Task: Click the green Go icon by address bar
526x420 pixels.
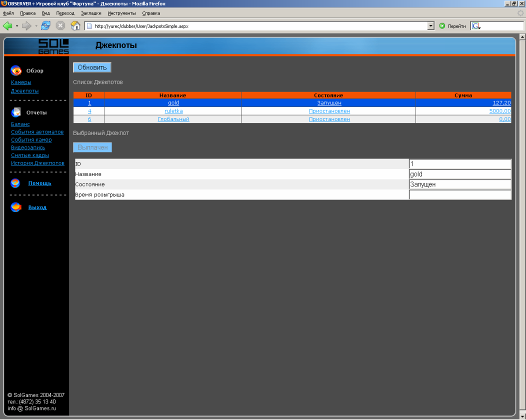Action: 442,26
